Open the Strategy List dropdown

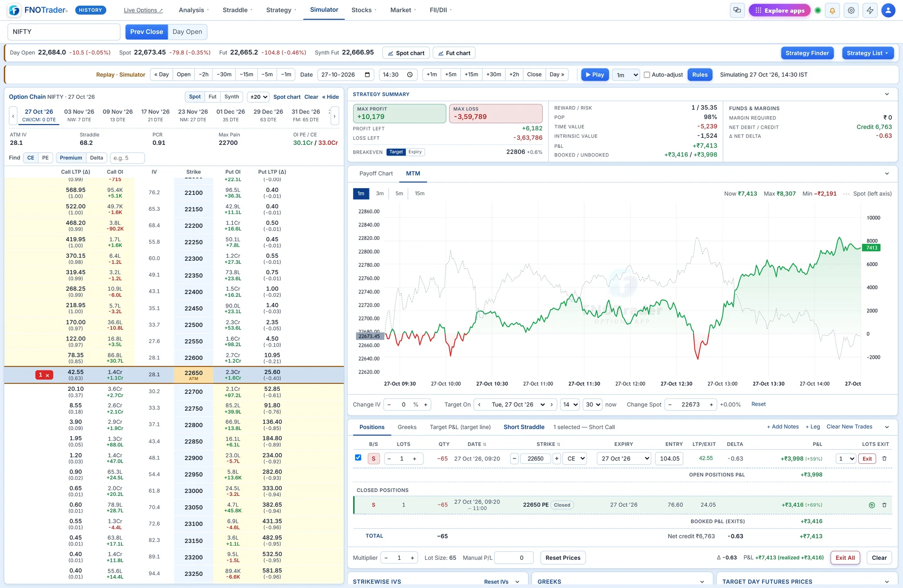(867, 53)
